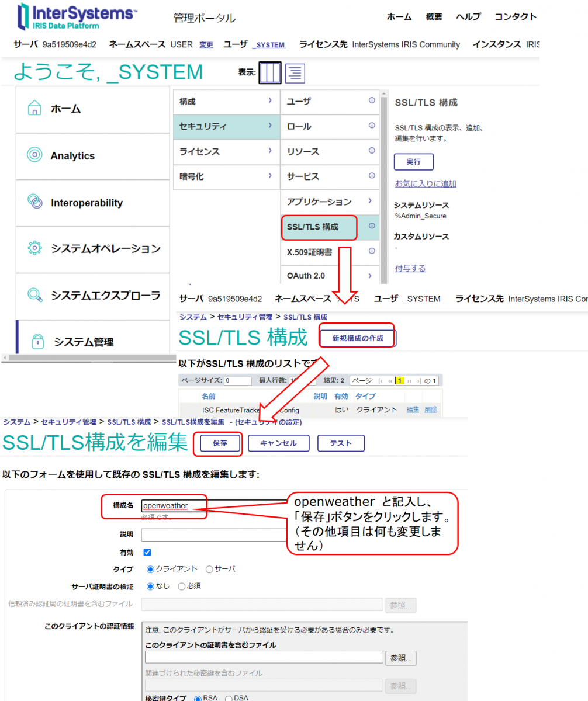588x701 pixels.
Task: Expand the 構成 submenu
Action: click(x=269, y=101)
